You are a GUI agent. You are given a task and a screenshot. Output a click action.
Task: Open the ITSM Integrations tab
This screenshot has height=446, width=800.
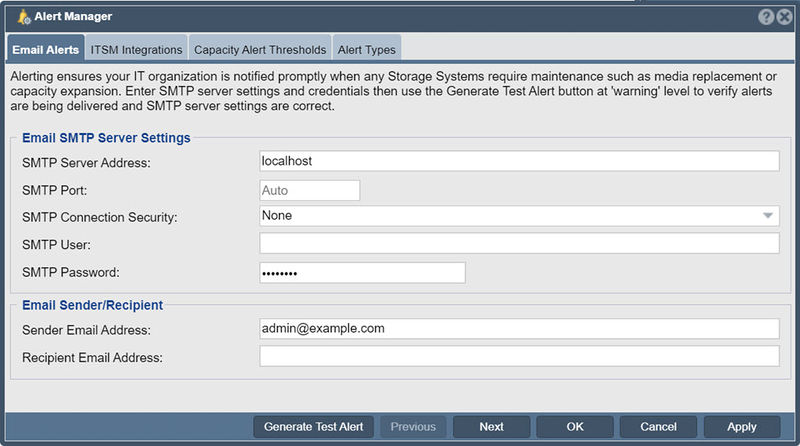click(x=136, y=49)
